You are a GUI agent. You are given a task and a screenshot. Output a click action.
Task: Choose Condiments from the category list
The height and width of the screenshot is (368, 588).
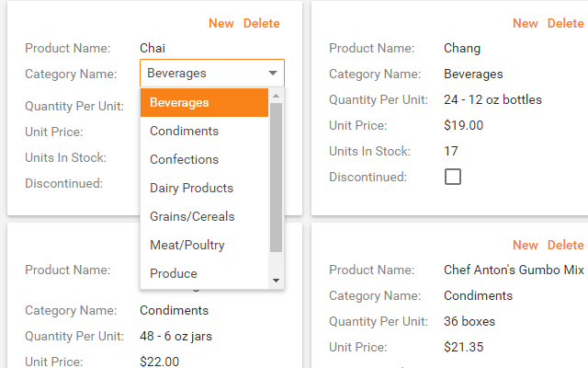pyautogui.click(x=204, y=131)
